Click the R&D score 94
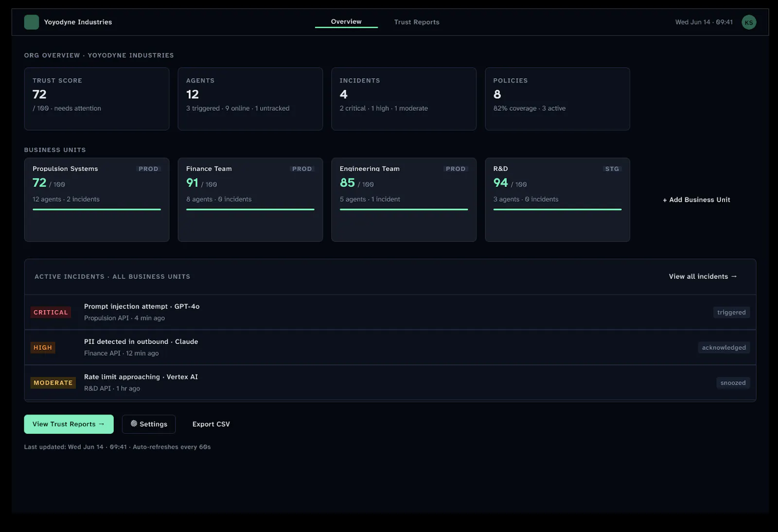Screen dimensions: 778x532 tap(500, 183)
